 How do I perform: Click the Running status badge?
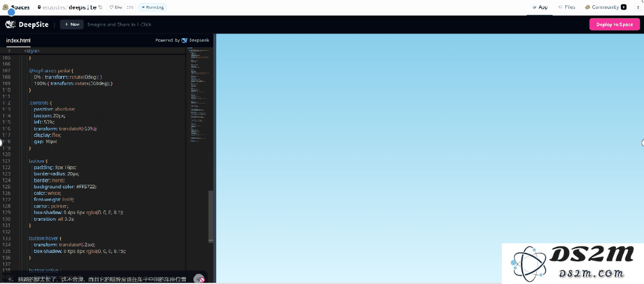tap(152, 7)
